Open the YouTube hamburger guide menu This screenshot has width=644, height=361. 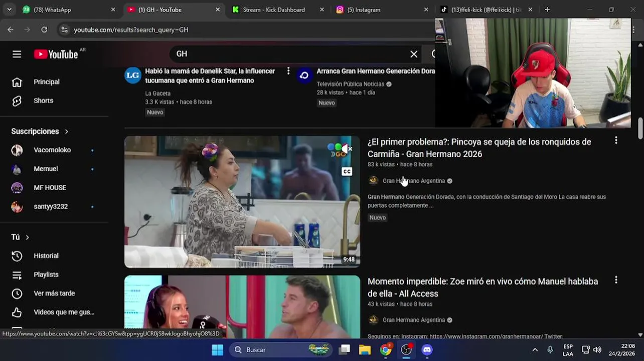tap(17, 54)
